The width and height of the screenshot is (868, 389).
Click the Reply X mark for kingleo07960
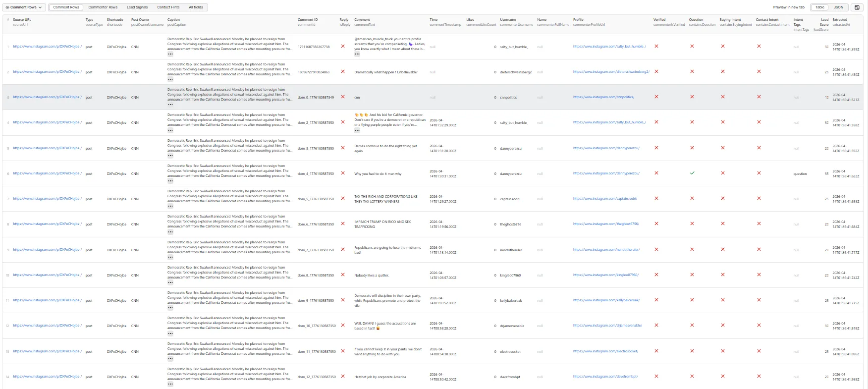pos(343,275)
